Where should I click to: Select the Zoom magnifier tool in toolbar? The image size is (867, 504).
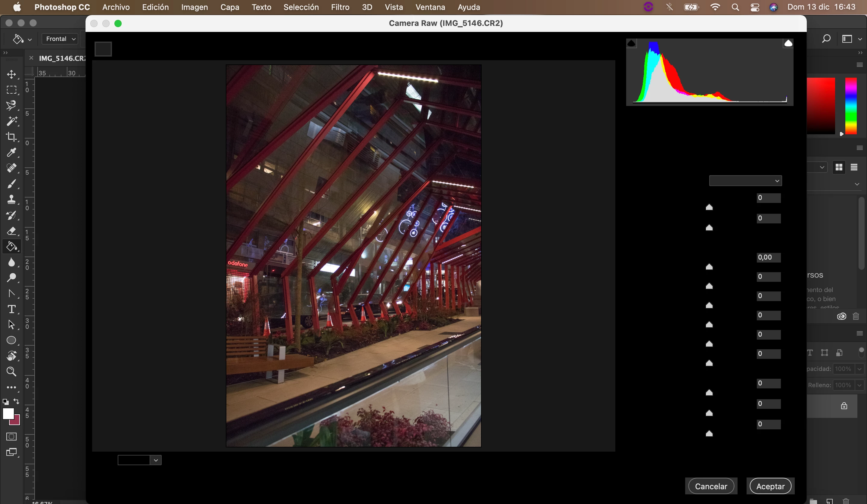point(11,372)
